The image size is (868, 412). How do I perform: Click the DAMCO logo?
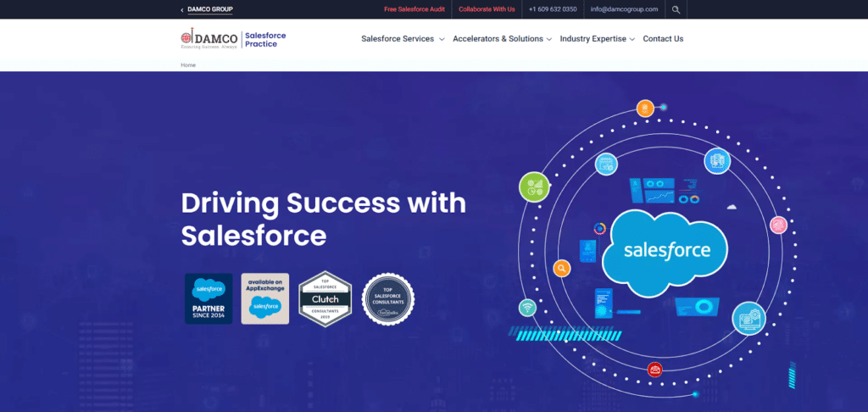(x=209, y=39)
